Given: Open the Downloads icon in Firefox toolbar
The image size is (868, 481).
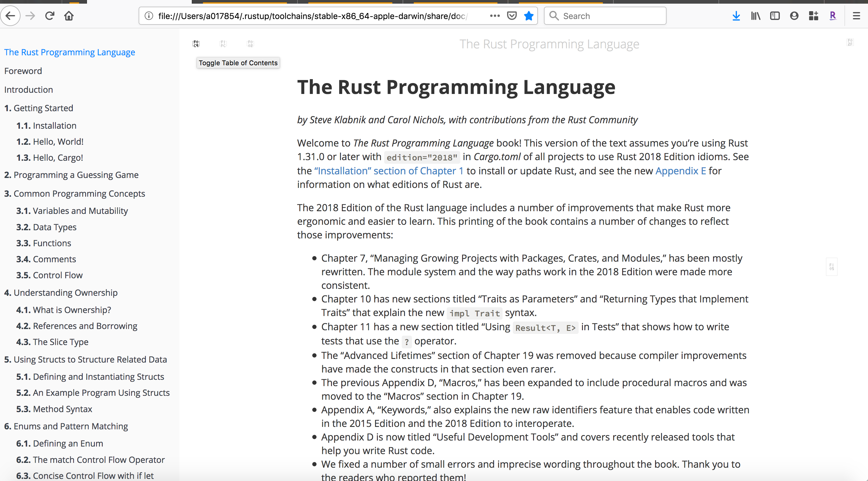Looking at the screenshot, I should (x=736, y=15).
